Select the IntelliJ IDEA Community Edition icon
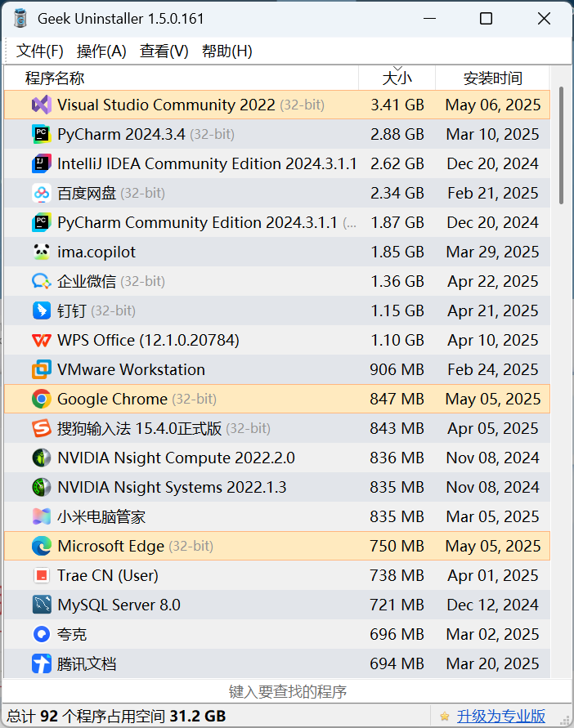 click(42, 163)
